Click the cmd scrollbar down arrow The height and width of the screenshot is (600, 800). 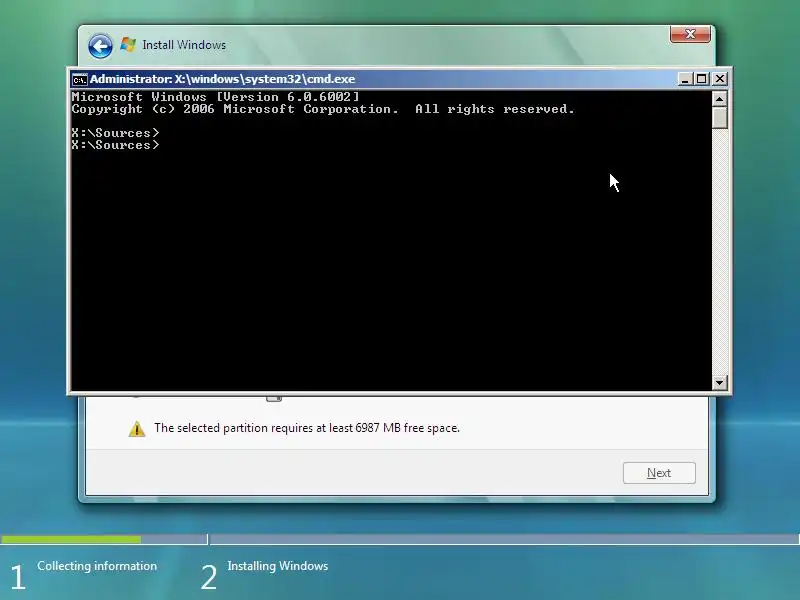point(719,383)
